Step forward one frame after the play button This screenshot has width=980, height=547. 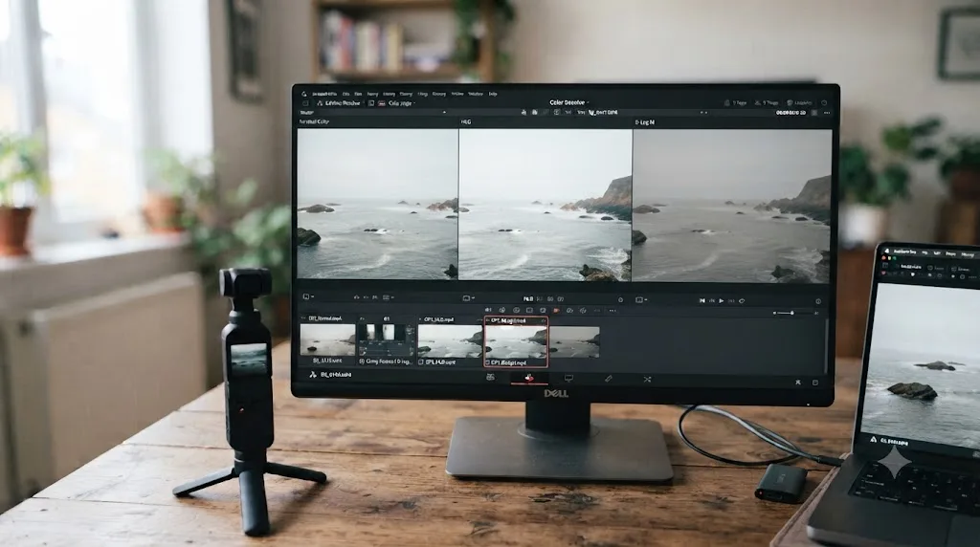[x=731, y=301]
